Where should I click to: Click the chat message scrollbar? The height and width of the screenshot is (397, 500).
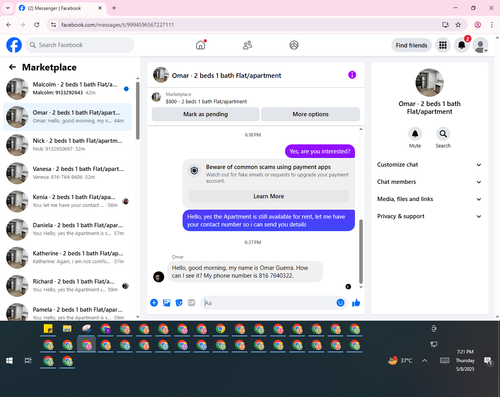361,251
